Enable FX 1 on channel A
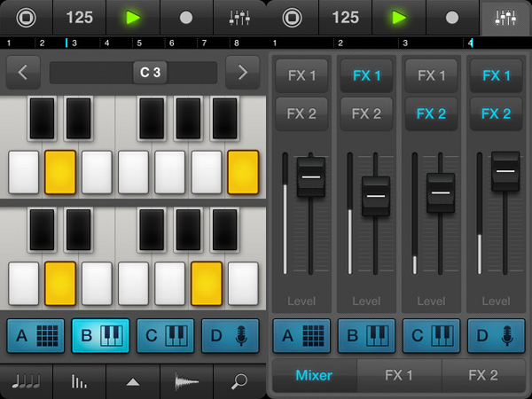The width and height of the screenshot is (532, 399). [301, 75]
